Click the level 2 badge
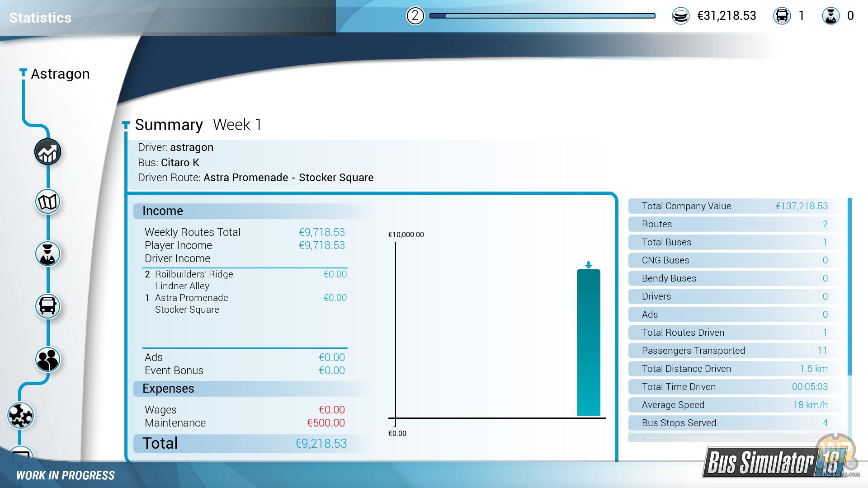Viewport: 868px width, 488px height. point(415,16)
